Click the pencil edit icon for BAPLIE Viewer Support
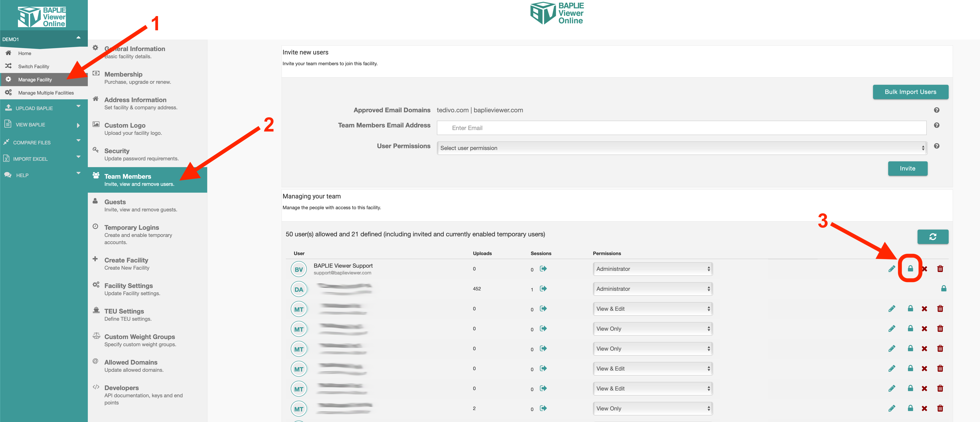 891,269
